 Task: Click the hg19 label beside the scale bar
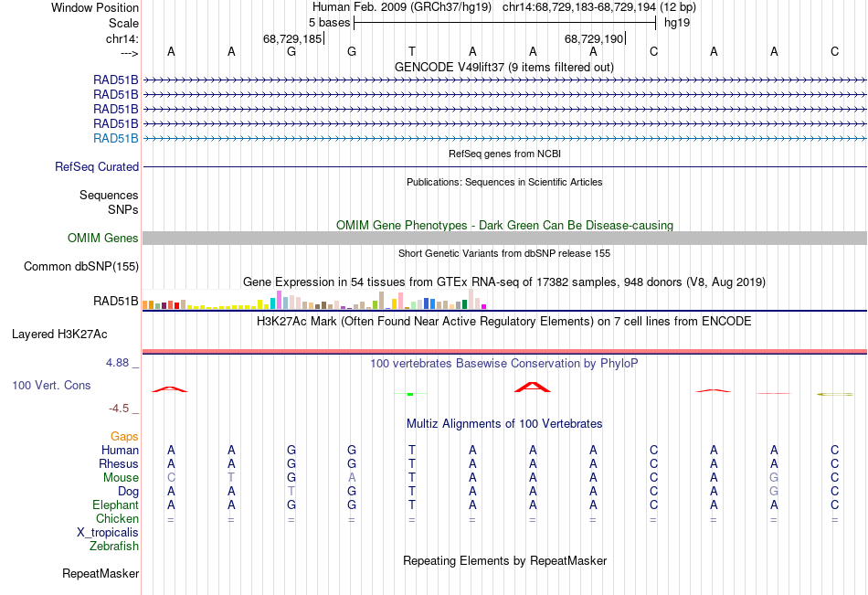point(676,23)
